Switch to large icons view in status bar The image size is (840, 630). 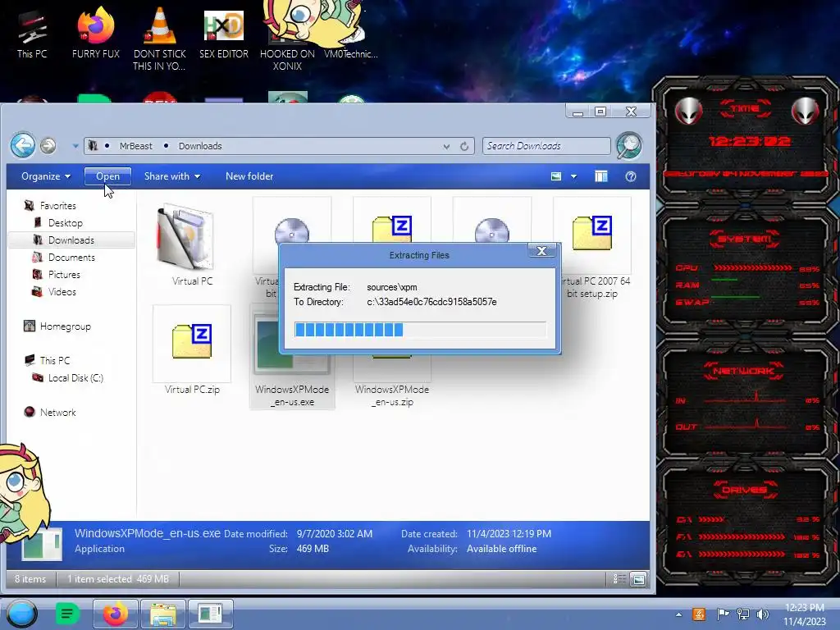638,579
